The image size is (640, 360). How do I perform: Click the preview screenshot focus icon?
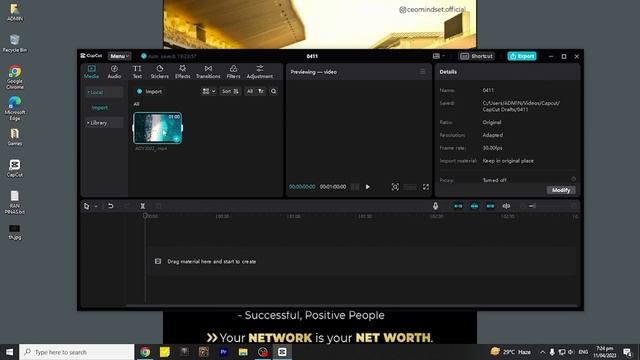[395, 187]
